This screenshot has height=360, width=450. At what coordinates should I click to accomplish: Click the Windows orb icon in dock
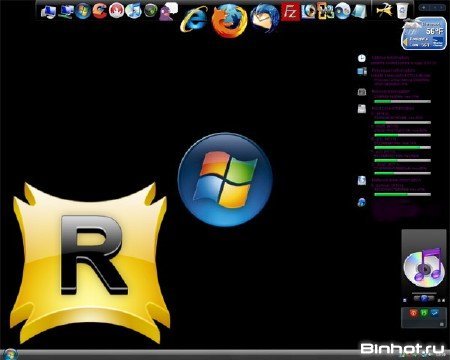83,11
